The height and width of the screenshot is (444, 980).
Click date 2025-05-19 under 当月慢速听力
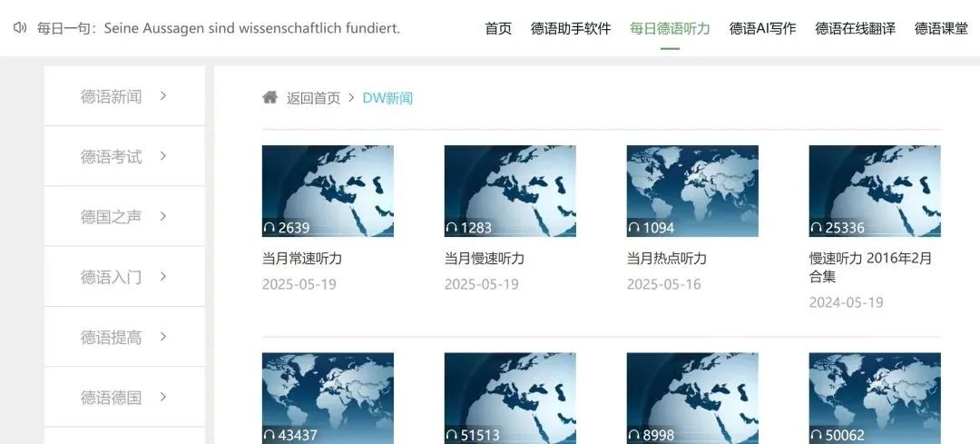(x=481, y=284)
